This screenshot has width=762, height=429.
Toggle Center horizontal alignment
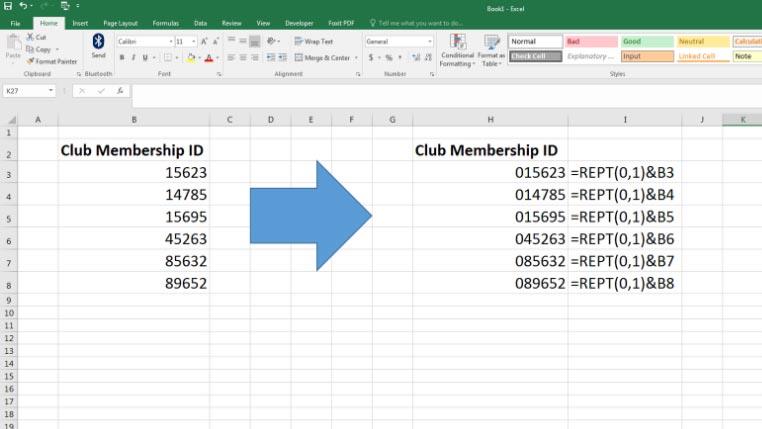coord(243,58)
